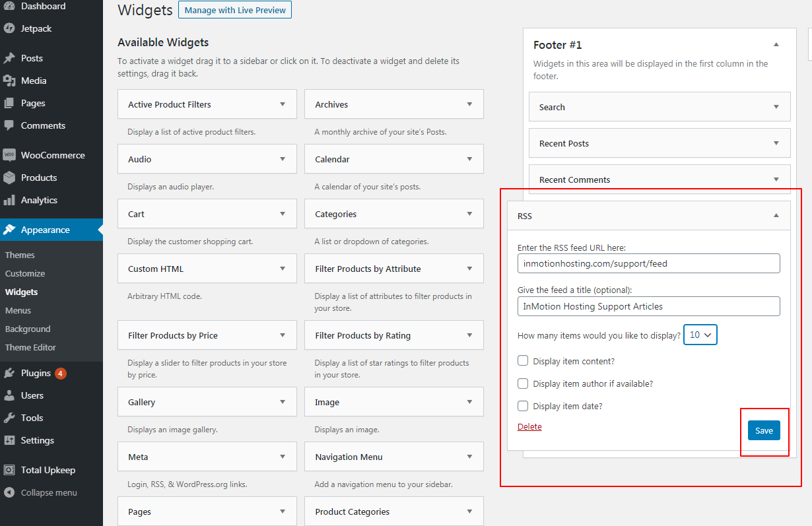
Task: Tick the Display item date checkbox
Action: (523, 406)
